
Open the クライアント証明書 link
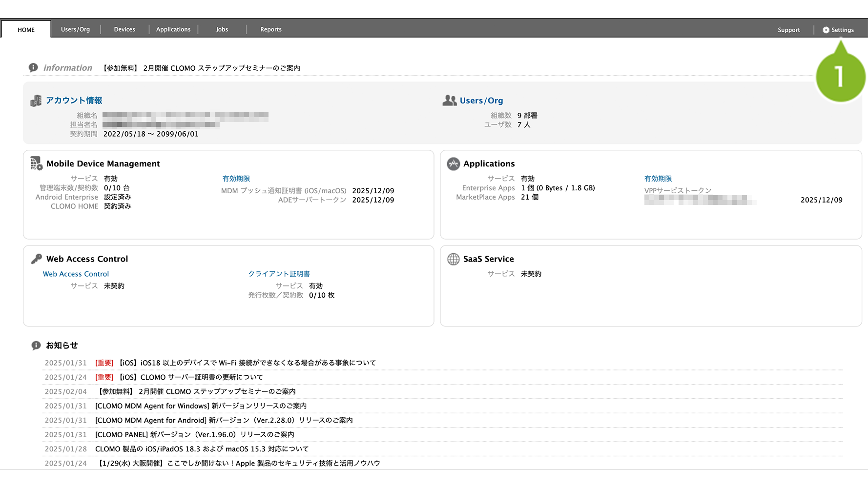point(279,274)
